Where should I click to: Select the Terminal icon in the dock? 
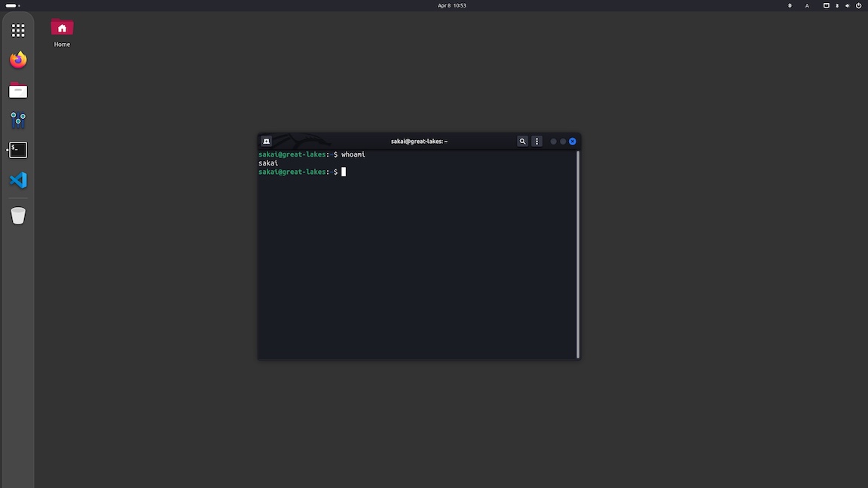(18, 149)
